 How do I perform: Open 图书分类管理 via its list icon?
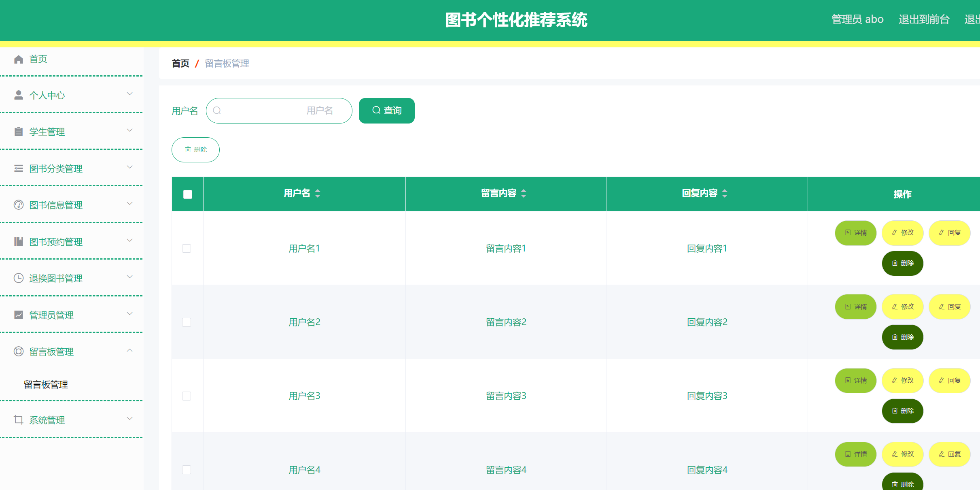coord(18,168)
